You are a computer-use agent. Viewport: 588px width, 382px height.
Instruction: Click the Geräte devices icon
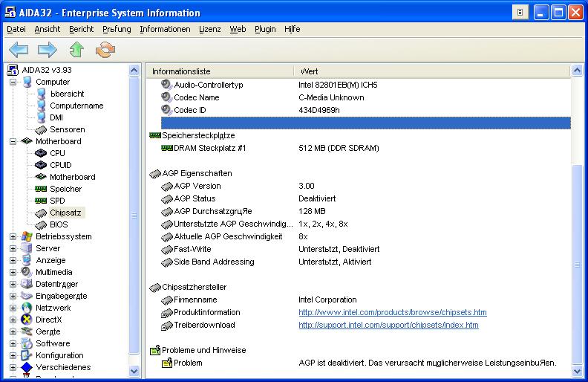27,331
